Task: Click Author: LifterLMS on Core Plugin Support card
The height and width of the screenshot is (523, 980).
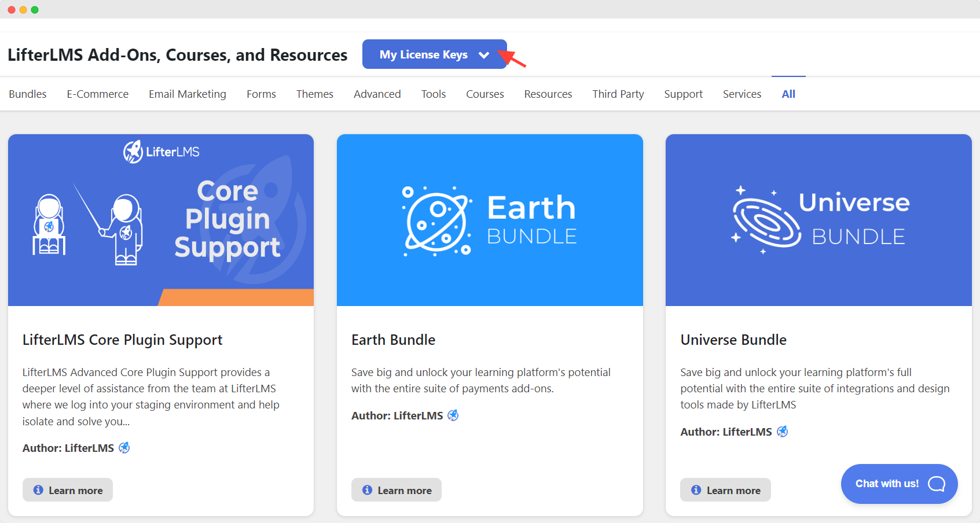Action: coord(68,448)
